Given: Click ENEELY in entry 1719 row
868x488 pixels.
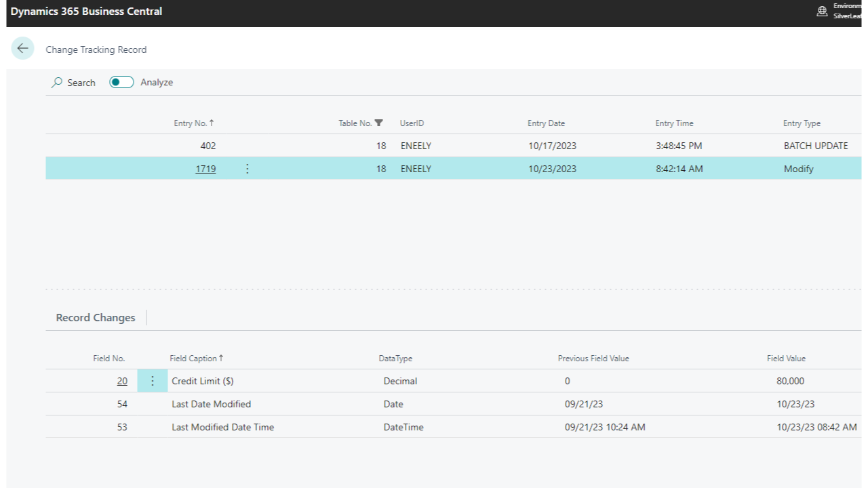Looking at the screenshot, I should pos(416,169).
